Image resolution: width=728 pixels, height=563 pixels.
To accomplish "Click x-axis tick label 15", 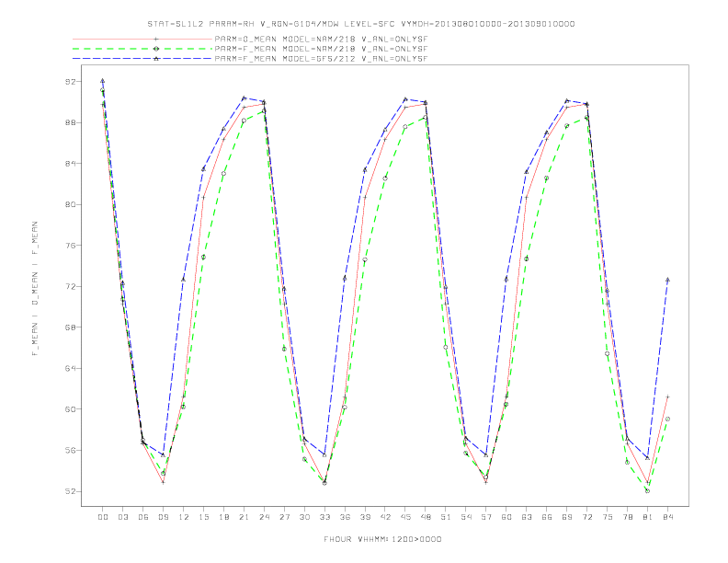I will pos(203,517).
